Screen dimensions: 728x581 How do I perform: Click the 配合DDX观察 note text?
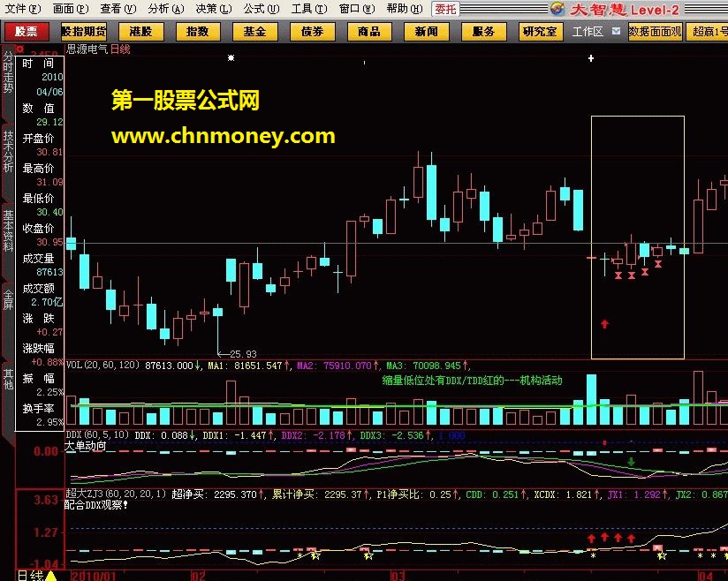96,505
